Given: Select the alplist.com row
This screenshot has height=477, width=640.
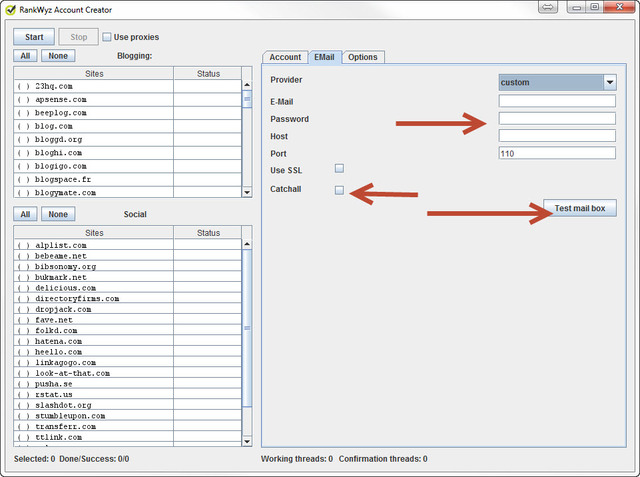Looking at the screenshot, I should coord(128,245).
